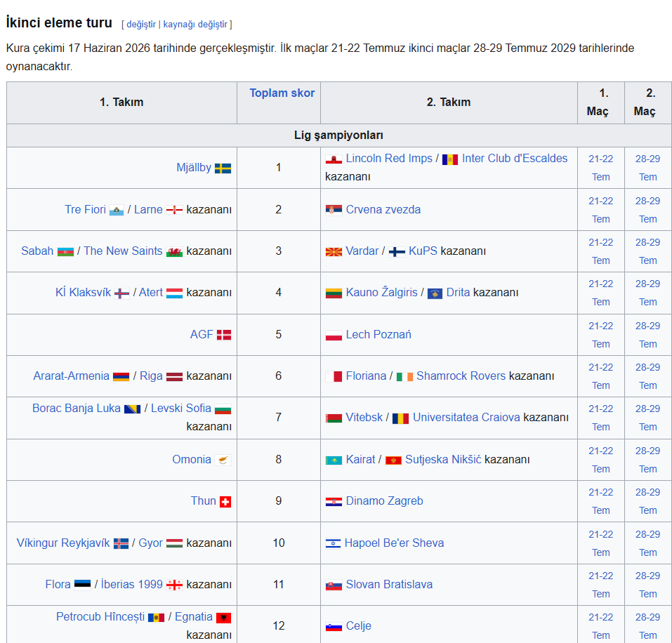Click the Irish flag before Shamrock Rovers
The image size is (672, 643).
tap(404, 376)
